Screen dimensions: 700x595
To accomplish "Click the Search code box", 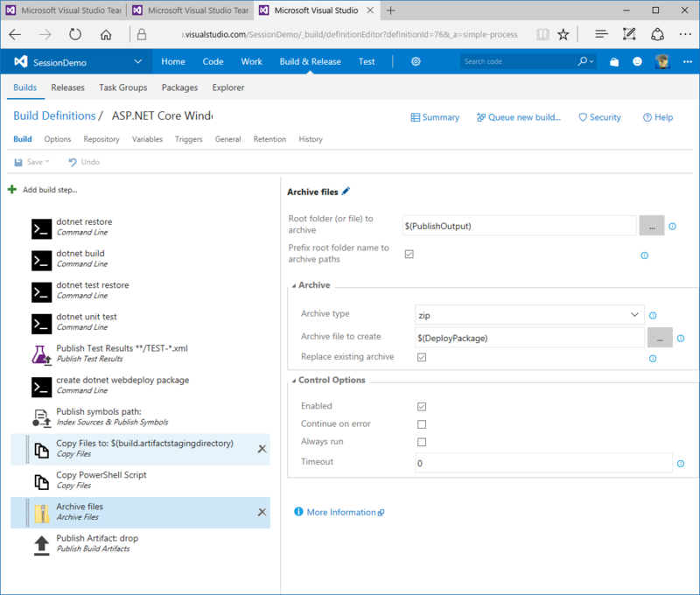I will point(519,61).
